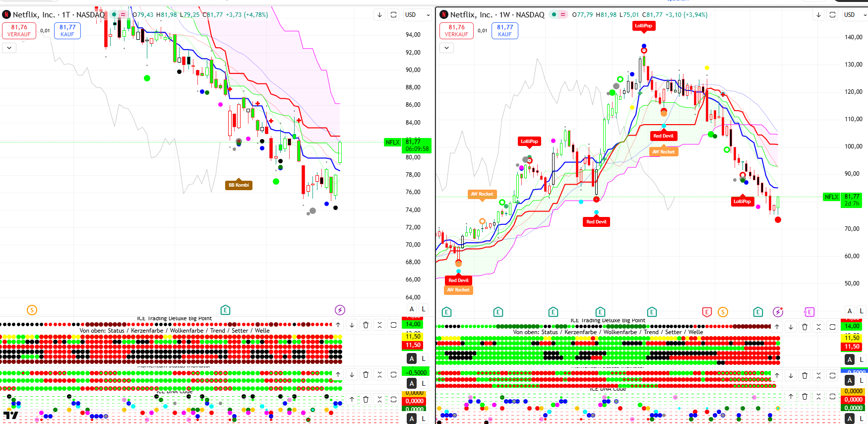Click green NFLX price label on weekly axis

831,197
